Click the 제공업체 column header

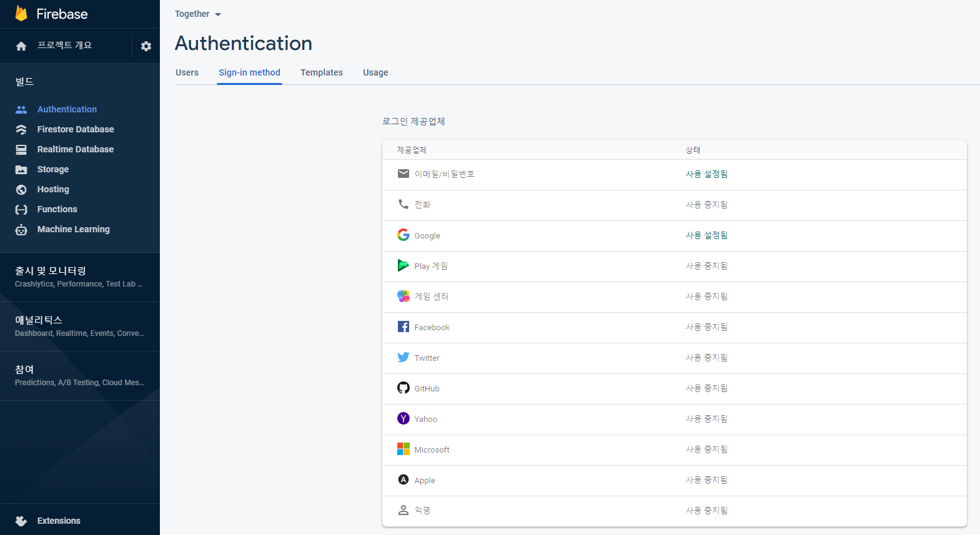[412, 150]
